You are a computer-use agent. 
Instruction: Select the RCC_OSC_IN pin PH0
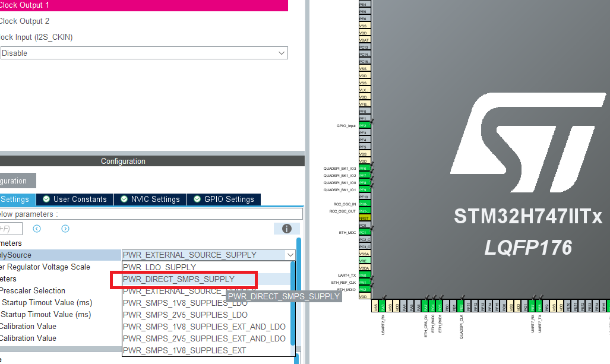pos(364,204)
